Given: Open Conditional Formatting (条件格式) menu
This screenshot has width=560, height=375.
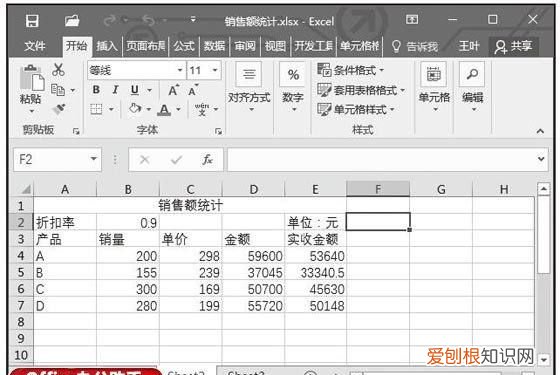Looking at the screenshot, I should (x=351, y=70).
